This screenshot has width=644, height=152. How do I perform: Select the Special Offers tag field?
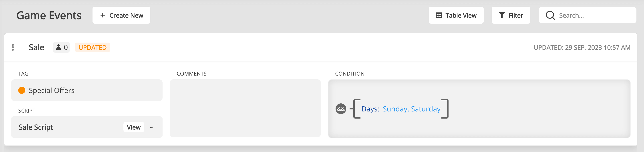click(x=87, y=90)
